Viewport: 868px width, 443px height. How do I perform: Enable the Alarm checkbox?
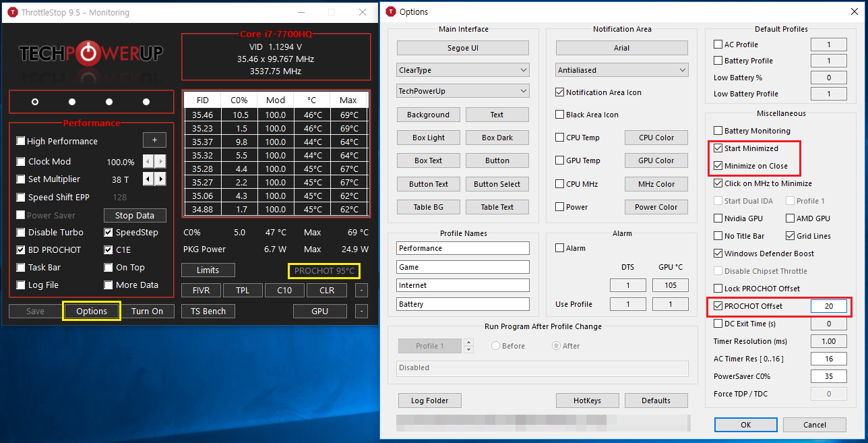point(559,248)
